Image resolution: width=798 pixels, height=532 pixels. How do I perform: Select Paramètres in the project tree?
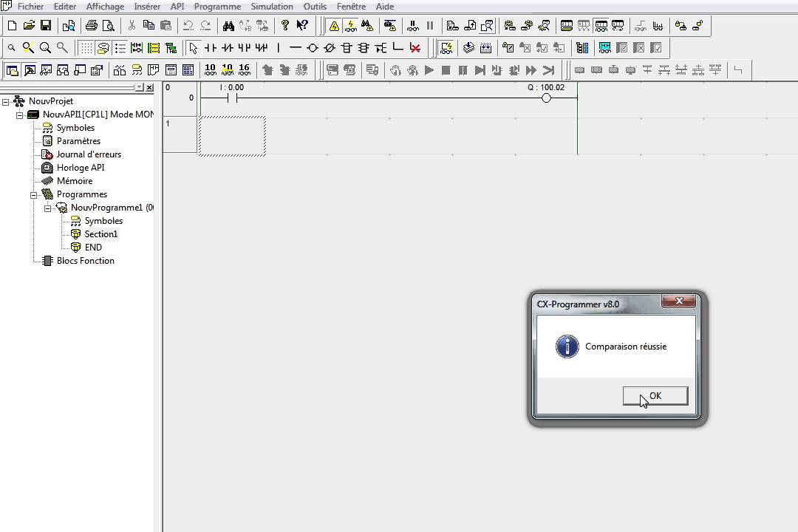click(x=78, y=141)
